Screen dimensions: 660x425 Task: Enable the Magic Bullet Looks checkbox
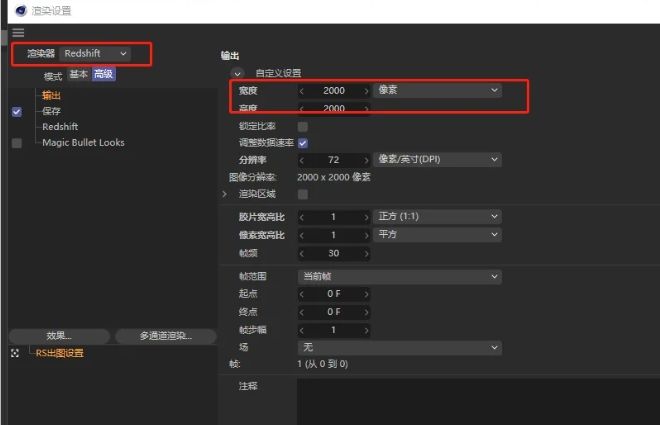click(x=16, y=143)
